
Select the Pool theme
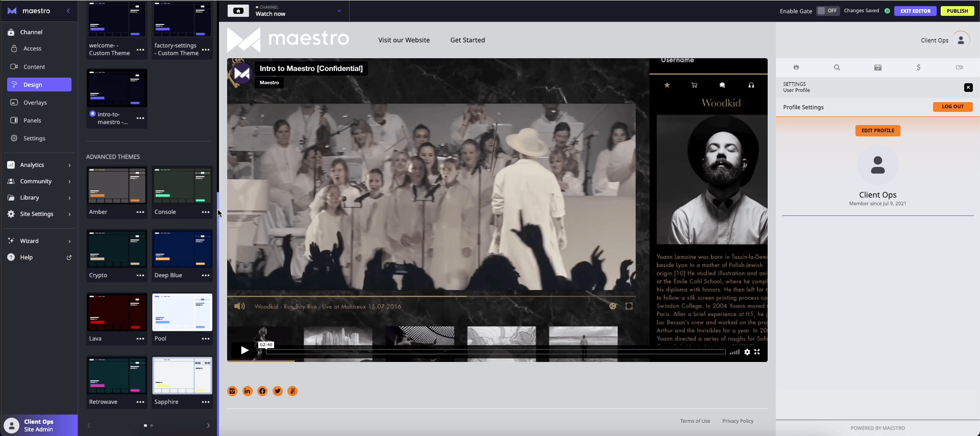click(182, 312)
